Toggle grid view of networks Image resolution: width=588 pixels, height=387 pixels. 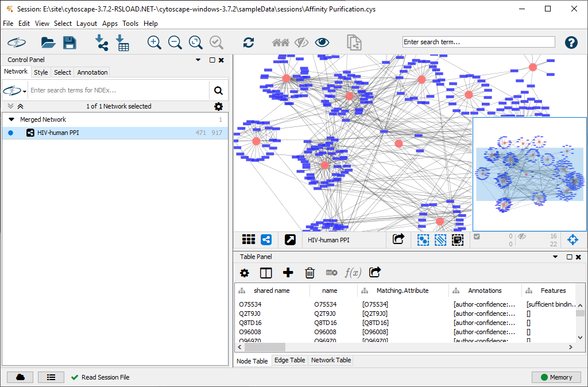coord(248,239)
